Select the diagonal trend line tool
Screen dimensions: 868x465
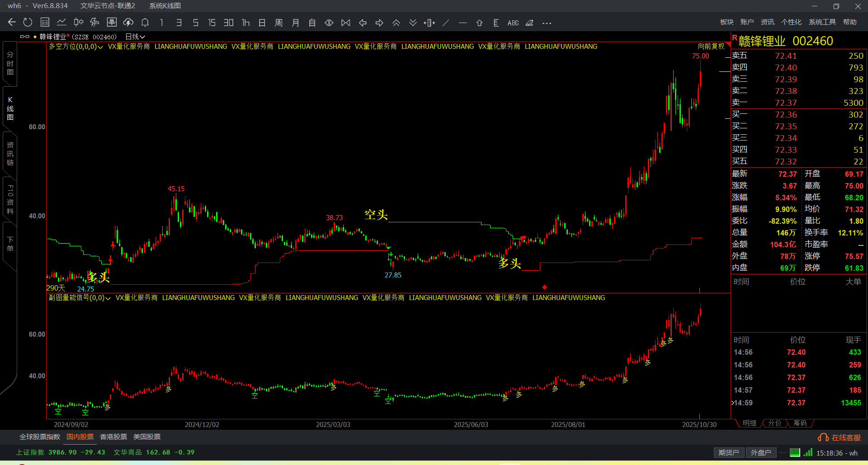click(446, 23)
